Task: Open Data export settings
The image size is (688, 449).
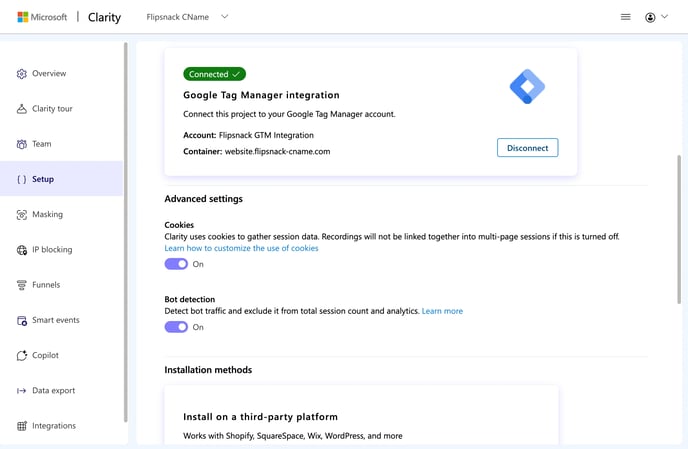Action: [61, 391]
